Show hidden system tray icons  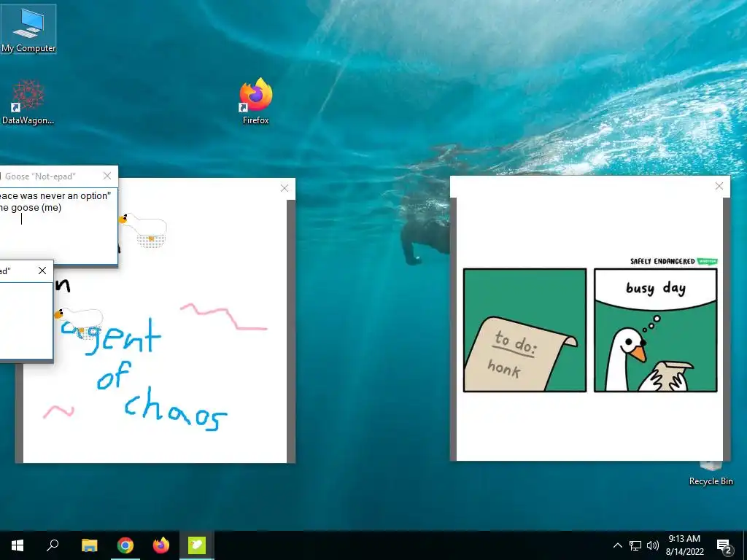617,545
